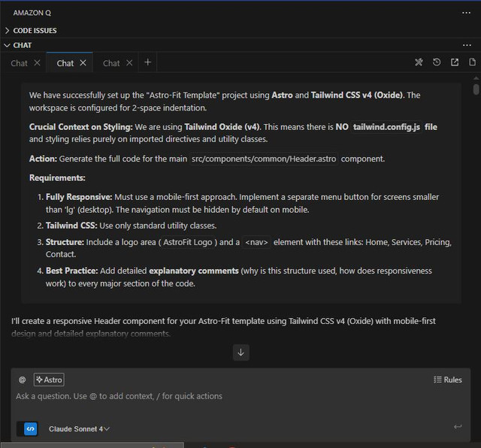Focus the Ask a question input field
The height and width of the screenshot is (448, 481).
click(240, 396)
